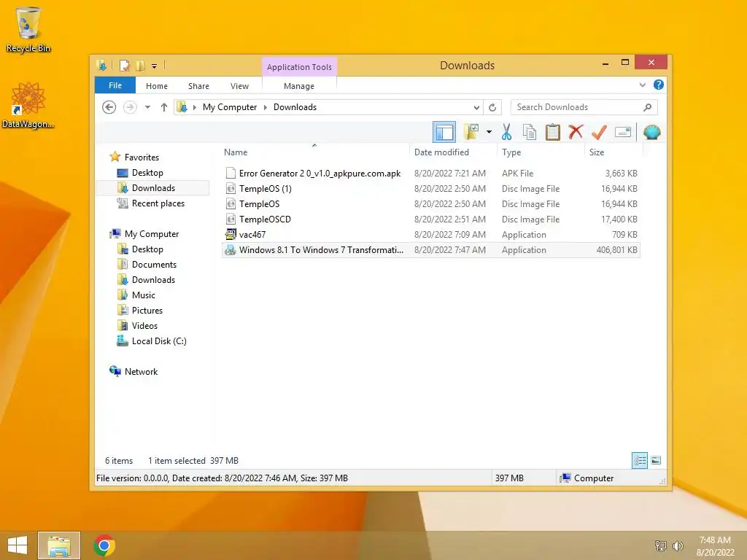
Task: Open the File menu tab
Action: [x=115, y=85]
